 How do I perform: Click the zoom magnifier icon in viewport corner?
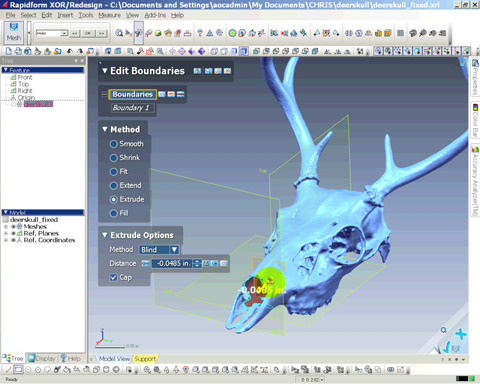pyautogui.click(x=443, y=330)
